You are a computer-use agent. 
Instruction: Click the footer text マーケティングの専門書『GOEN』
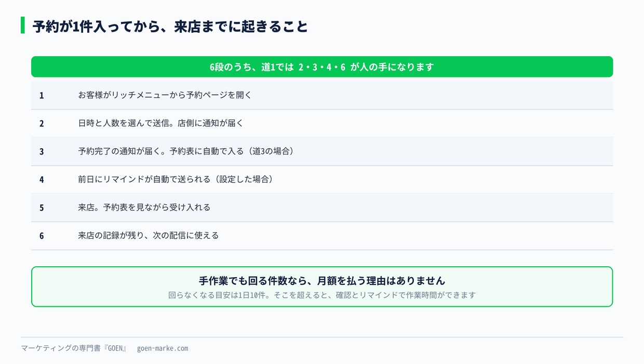[74, 348]
